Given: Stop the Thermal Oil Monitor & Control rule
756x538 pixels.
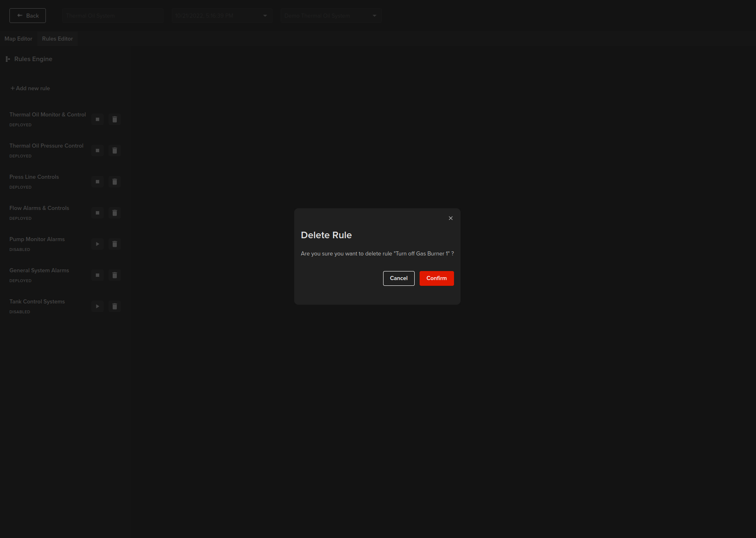Looking at the screenshot, I should click(98, 119).
